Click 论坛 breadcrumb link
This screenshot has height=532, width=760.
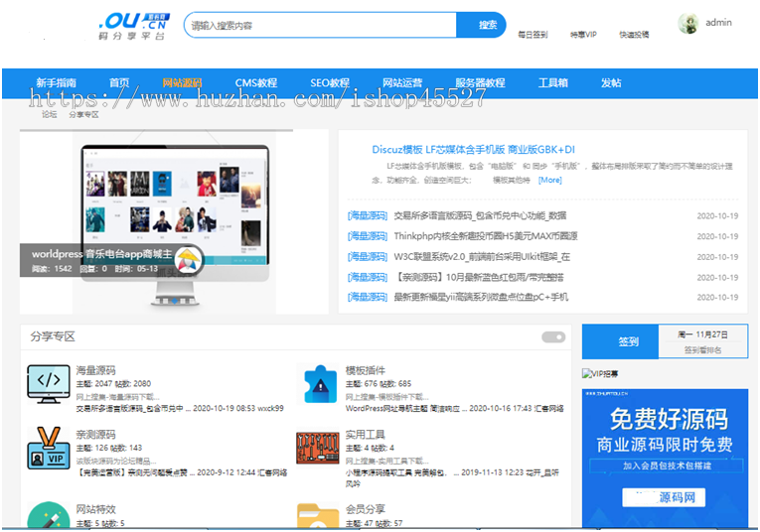click(49, 114)
